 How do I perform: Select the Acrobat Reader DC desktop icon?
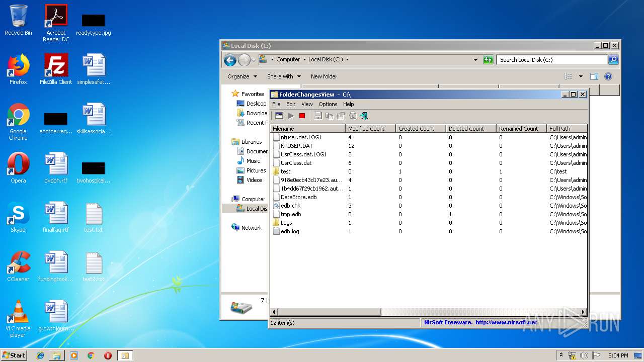[56, 23]
